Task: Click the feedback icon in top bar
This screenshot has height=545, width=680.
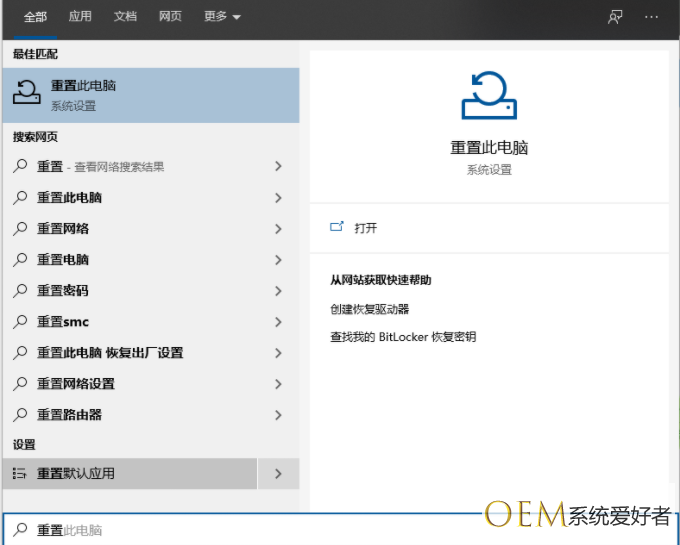Action: 615,17
